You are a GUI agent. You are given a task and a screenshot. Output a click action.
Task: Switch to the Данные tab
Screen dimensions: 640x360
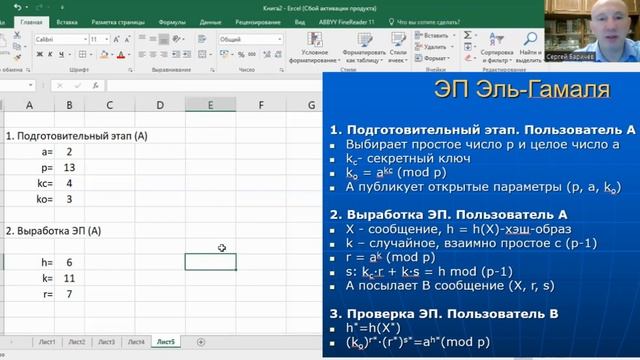(211, 22)
